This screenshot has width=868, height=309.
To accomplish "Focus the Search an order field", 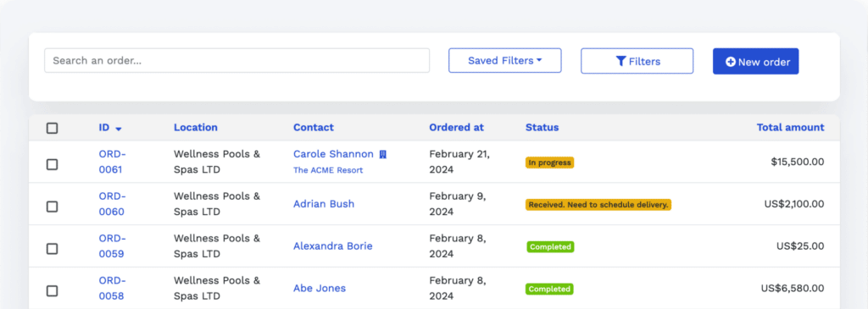I will coord(237,60).
